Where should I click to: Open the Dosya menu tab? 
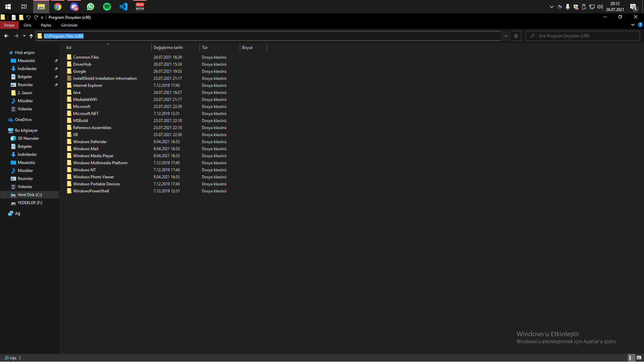pos(9,25)
